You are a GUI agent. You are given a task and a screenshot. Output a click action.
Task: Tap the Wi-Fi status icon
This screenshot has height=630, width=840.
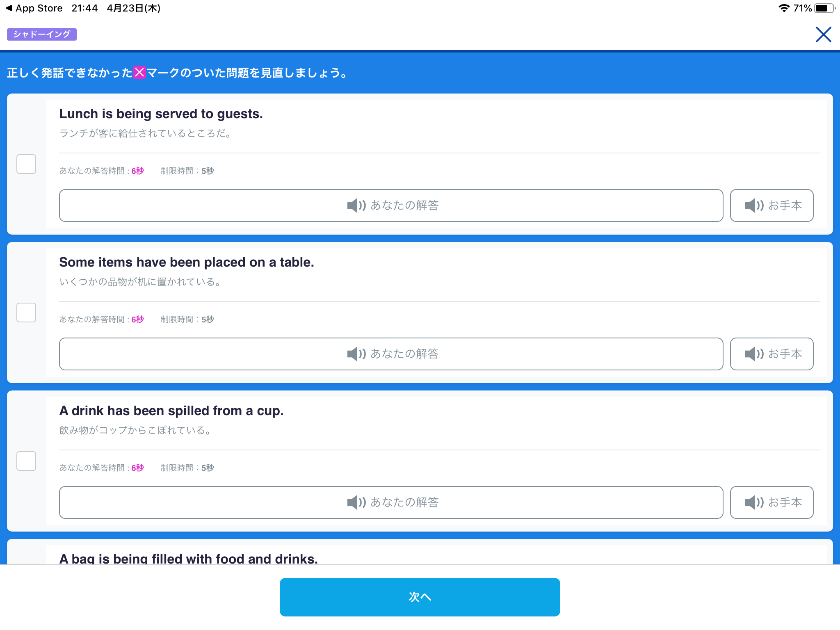click(784, 8)
